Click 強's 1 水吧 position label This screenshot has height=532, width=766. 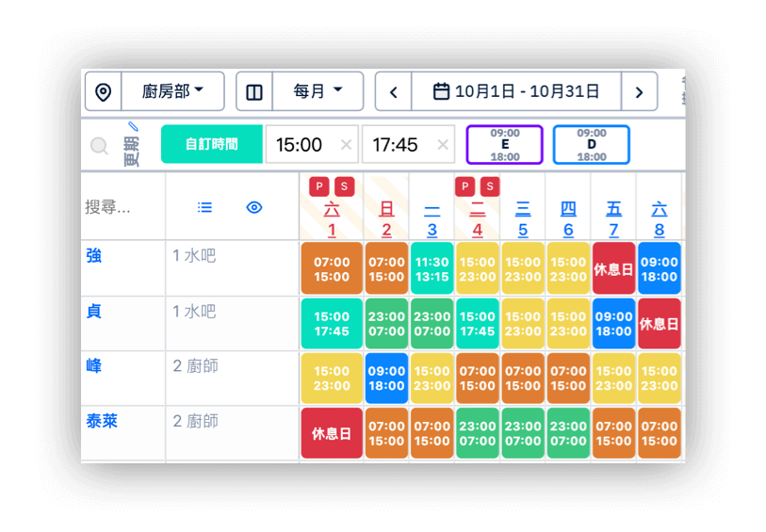tap(194, 256)
